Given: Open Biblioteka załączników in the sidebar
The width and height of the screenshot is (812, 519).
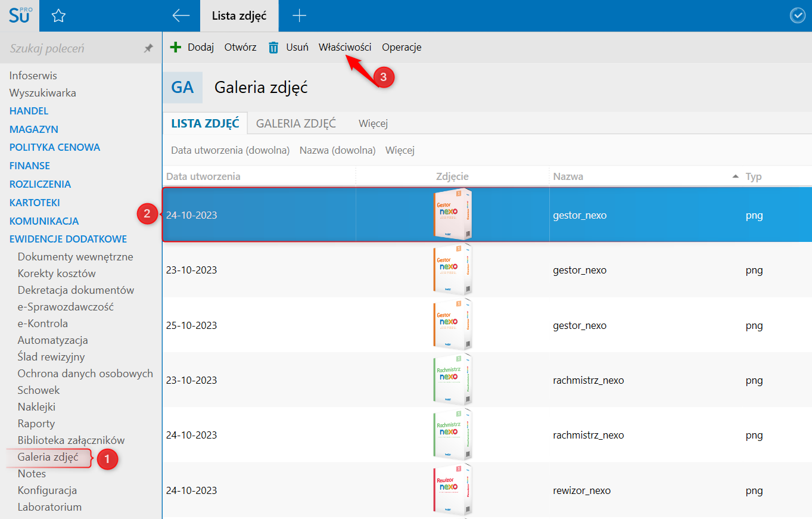Looking at the screenshot, I should pyautogui.click(x=71, y=440).
